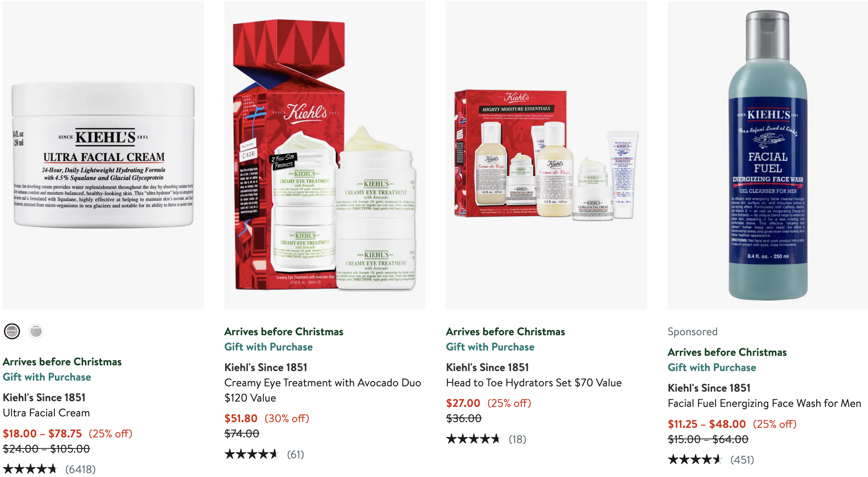Click Gift with Purchase under Eye Treatment Duo
The image size is (868, 477).
[269, 347]
